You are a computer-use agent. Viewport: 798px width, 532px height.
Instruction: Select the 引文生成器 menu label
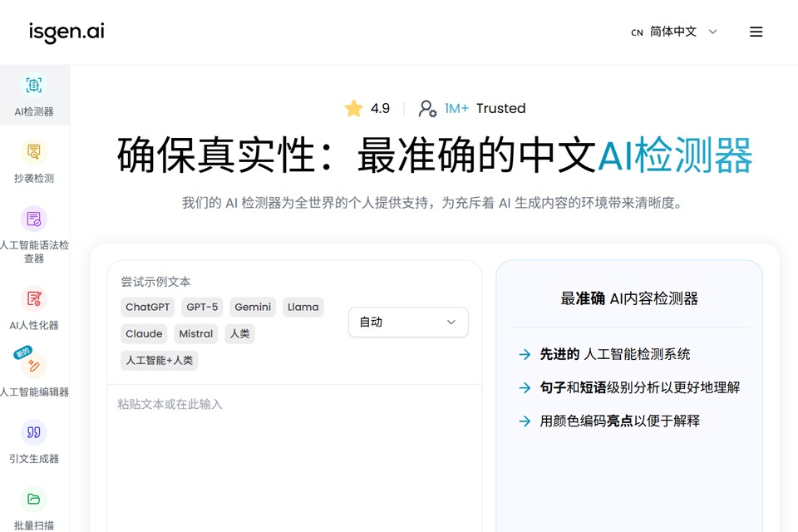33,459
